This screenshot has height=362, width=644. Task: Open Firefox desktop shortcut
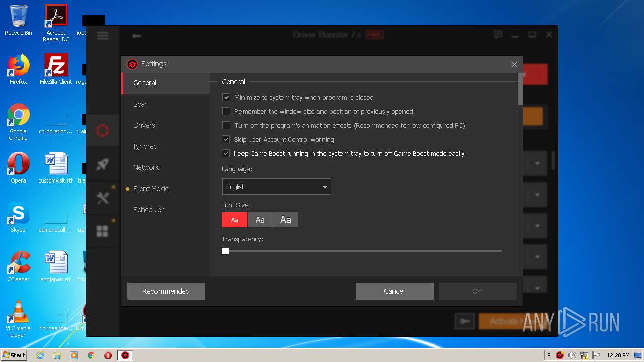[18, 69]
